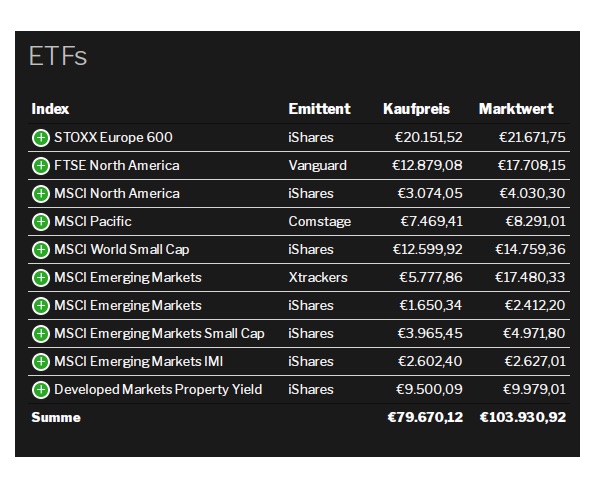Screen dimensions: 600x500
Task: Click the Marktwert column header
Action: coord(516,109)
